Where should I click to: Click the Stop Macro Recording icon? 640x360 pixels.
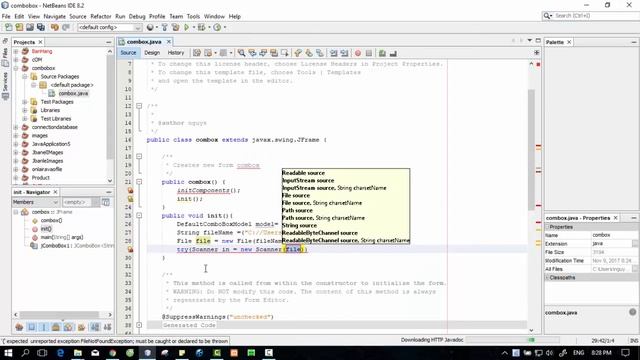point(369,53)
